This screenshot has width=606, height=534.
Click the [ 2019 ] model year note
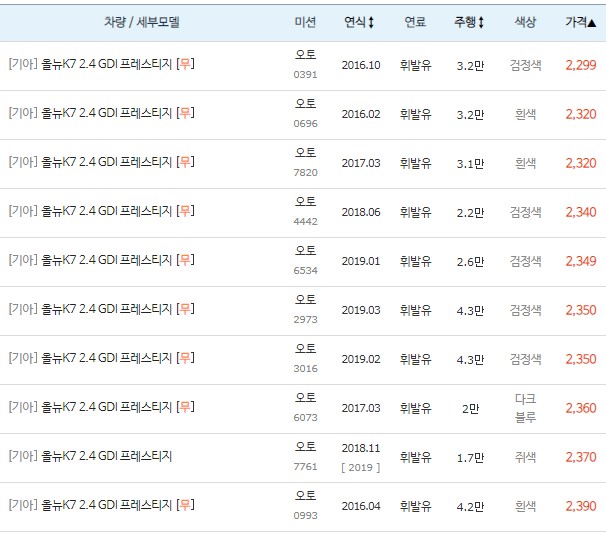click(x=361, y=468)
